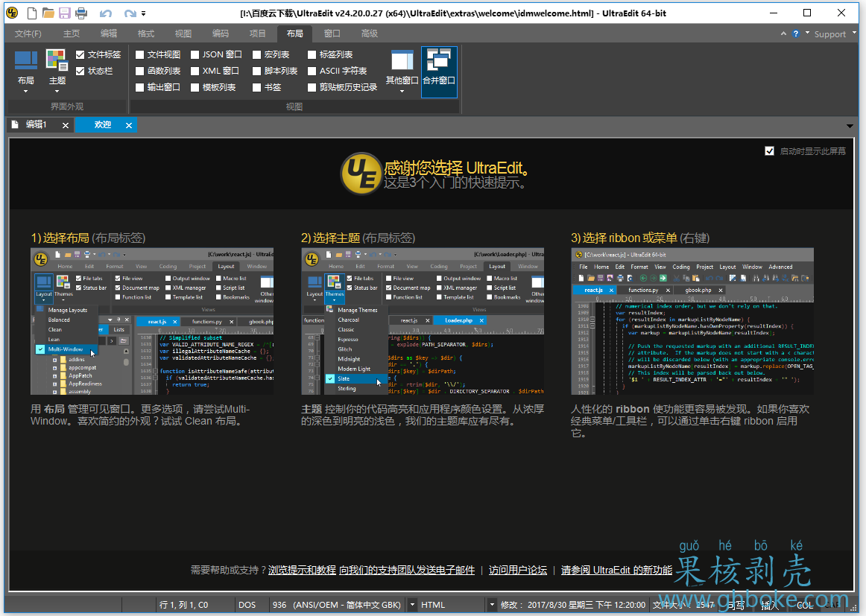Uncheck 启动时显示此屏幕 on welcome page

(769, 150)
